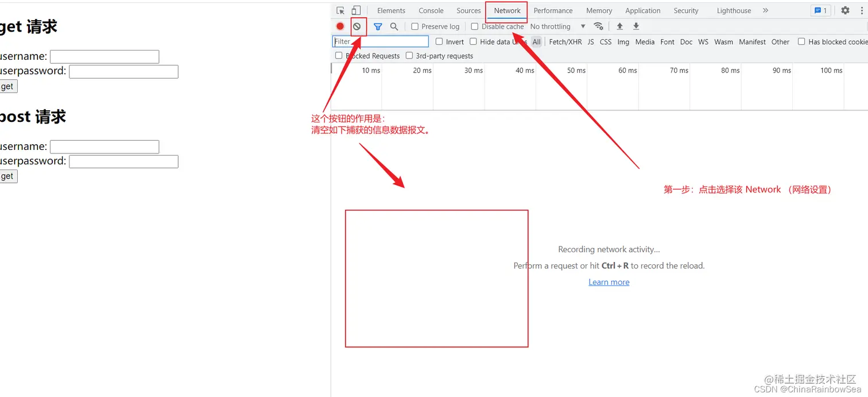Click username field in post form
Screen dimensions: 868x397
(104, 147)
